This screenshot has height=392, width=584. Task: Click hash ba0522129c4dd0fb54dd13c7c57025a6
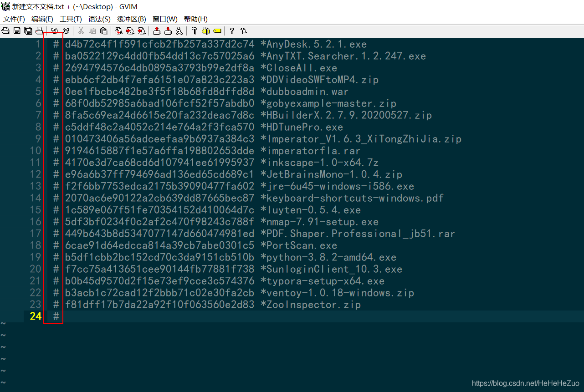159,56
